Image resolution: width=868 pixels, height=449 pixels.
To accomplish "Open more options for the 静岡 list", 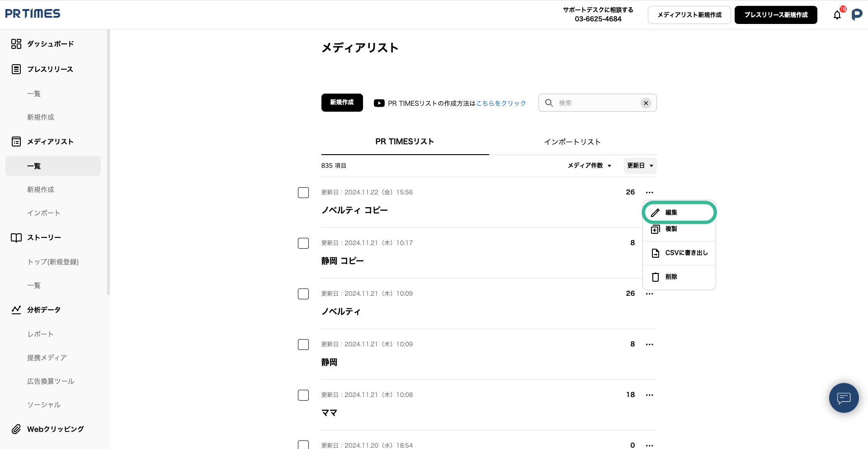I will pyautogui.click(x=650, y=345).
